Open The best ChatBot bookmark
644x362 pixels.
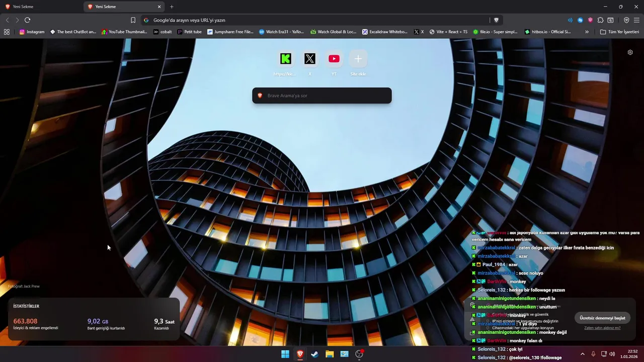click(73, 32)
